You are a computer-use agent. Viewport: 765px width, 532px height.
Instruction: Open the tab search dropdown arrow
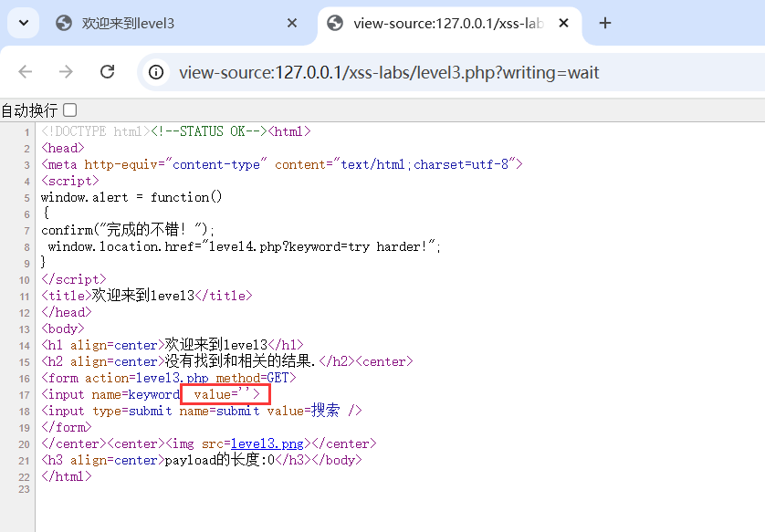coord(24,23)
